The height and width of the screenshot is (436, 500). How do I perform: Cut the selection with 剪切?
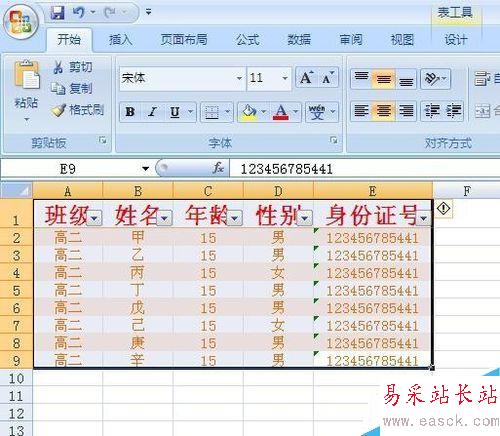(73, 67)
